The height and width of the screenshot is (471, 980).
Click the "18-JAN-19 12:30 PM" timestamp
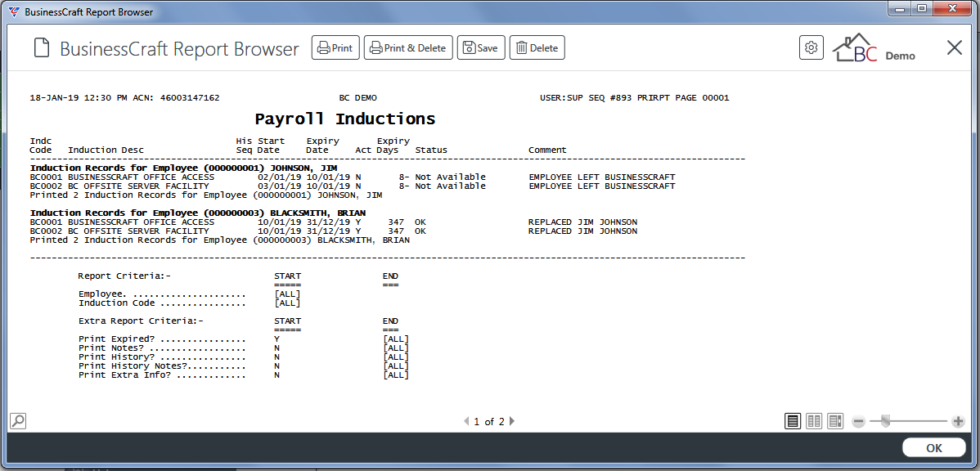[x=79, y=98]
